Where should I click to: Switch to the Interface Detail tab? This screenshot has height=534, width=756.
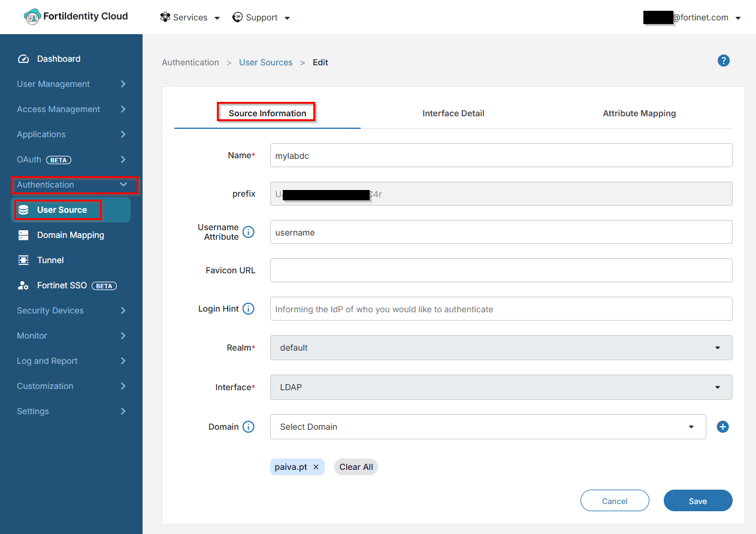click(453, 113)
